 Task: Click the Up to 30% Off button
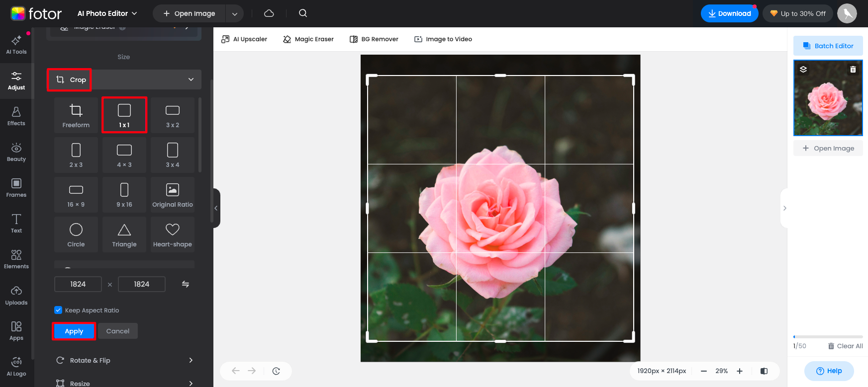pyautogui.click(x=798, y=13)
